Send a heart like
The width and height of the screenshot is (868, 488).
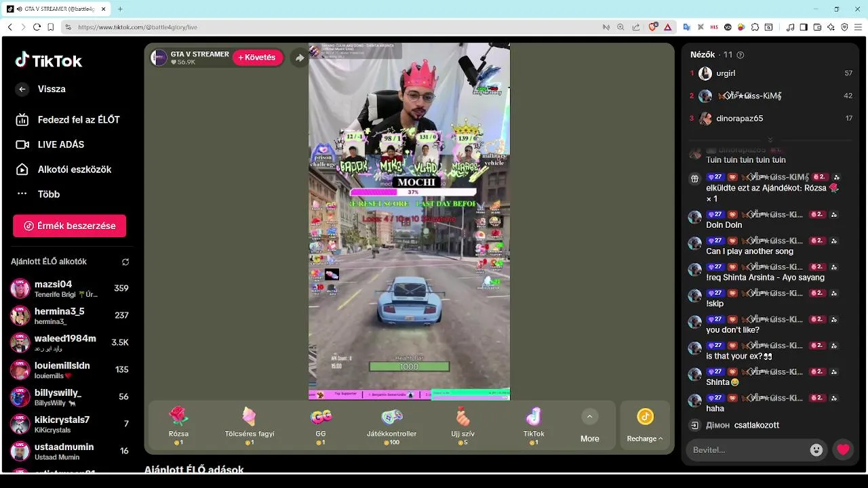click(x=843, y=449)
